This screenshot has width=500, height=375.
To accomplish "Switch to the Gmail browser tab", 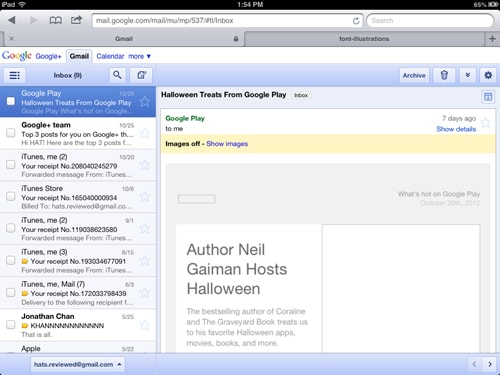I will point(124,39).
